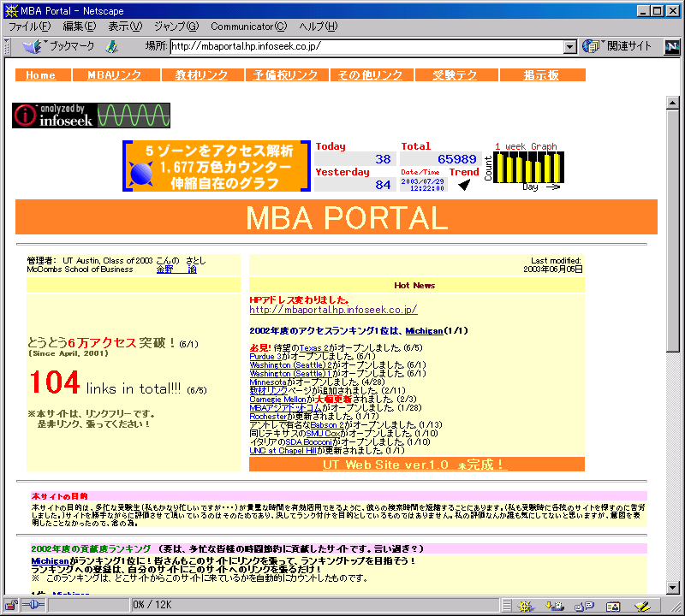Collapse the location toolbar with its grip

(7, 46)
